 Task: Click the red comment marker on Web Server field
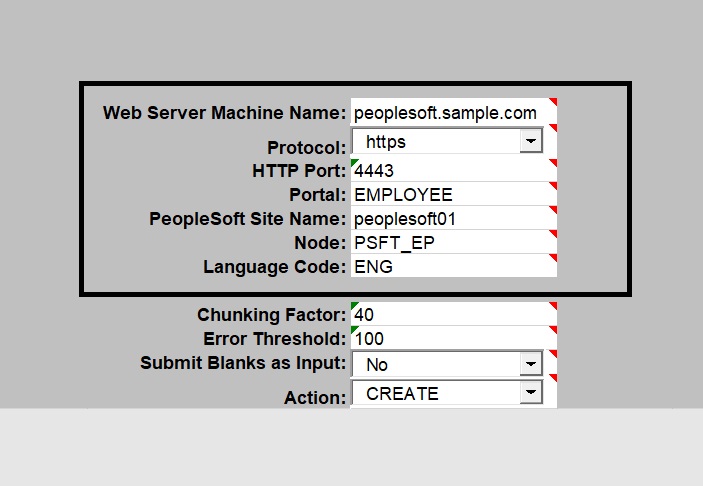[554, 101]
